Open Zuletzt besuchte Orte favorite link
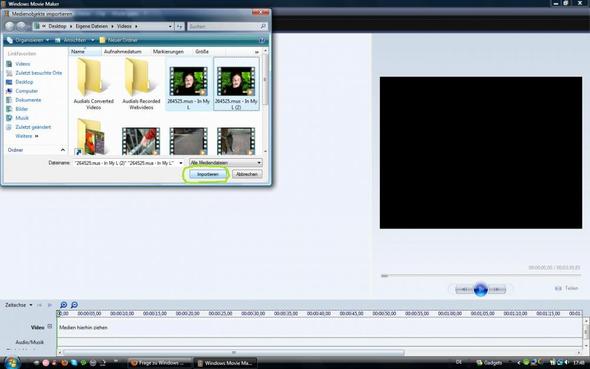The image size is (590, 369). tap(38, 73)
